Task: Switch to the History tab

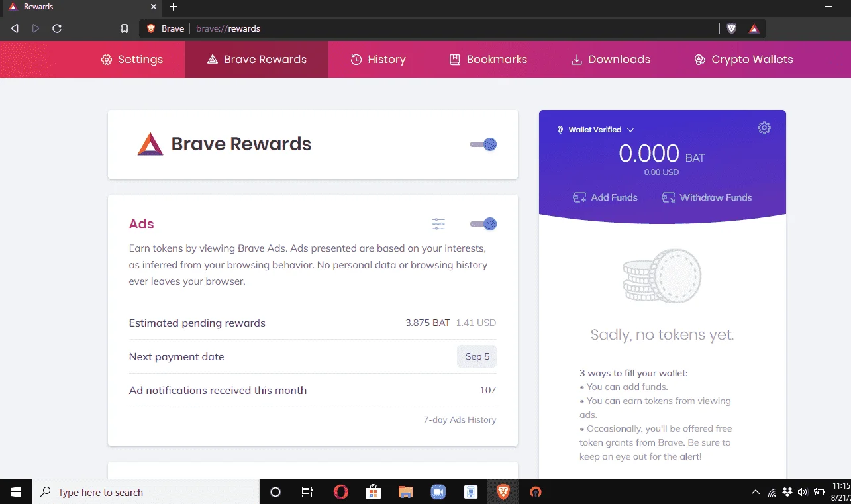Action: coord(378,60)
